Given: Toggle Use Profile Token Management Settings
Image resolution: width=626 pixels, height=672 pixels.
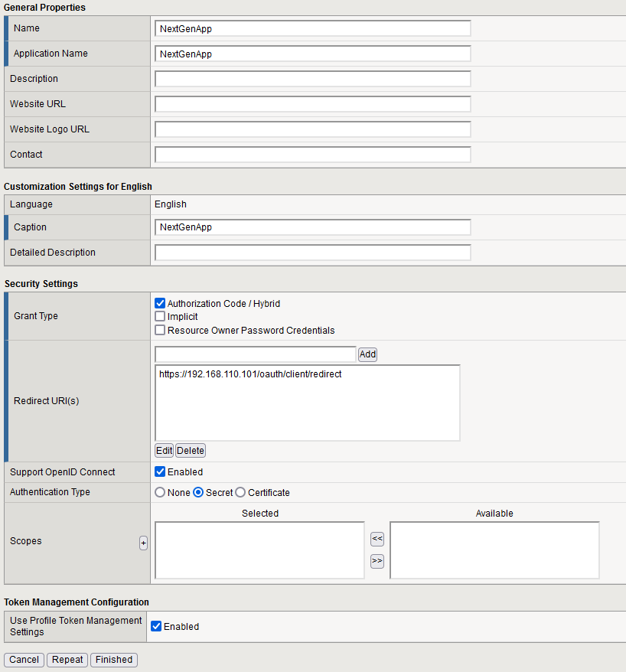Looking at the screenshot, I should [159, 625].
